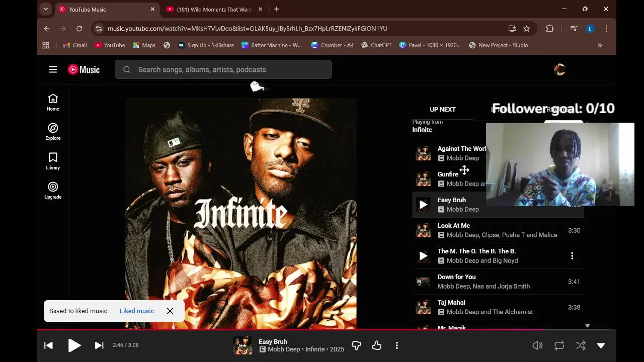View the site information icon
Viewport: 644px width, 362px height.
(99, 29)
